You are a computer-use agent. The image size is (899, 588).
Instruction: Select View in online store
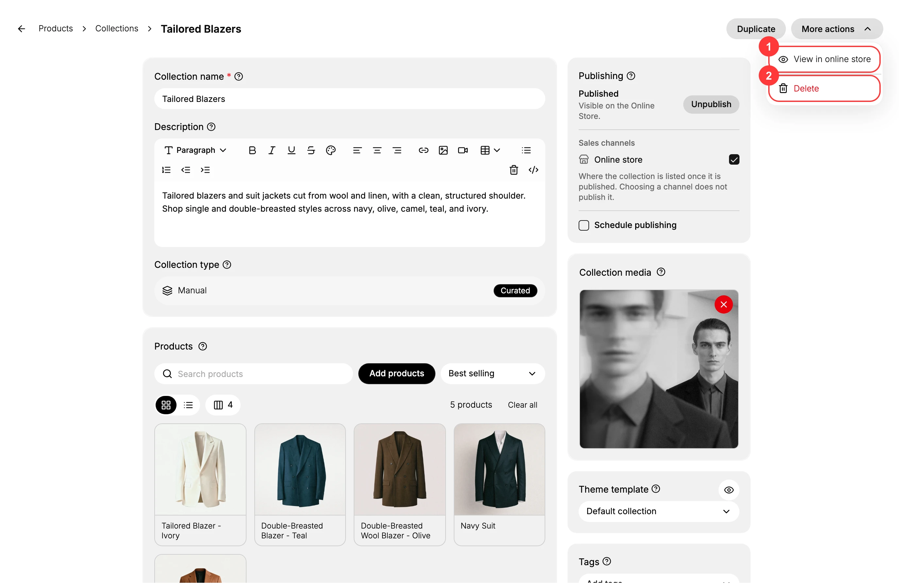point(824,59)
